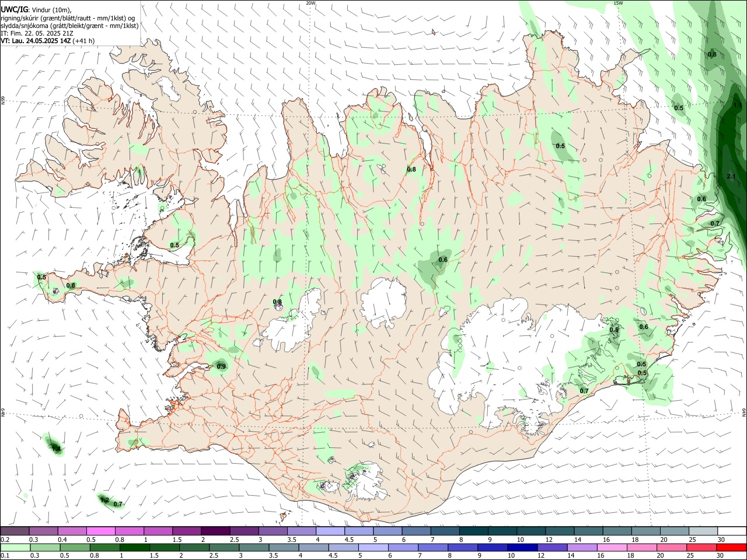Image resolution: width=747 pixels, height=560 pixels.
Task: Pick the darkest purple 2 snow scale swatch
Action: (215, 531)
